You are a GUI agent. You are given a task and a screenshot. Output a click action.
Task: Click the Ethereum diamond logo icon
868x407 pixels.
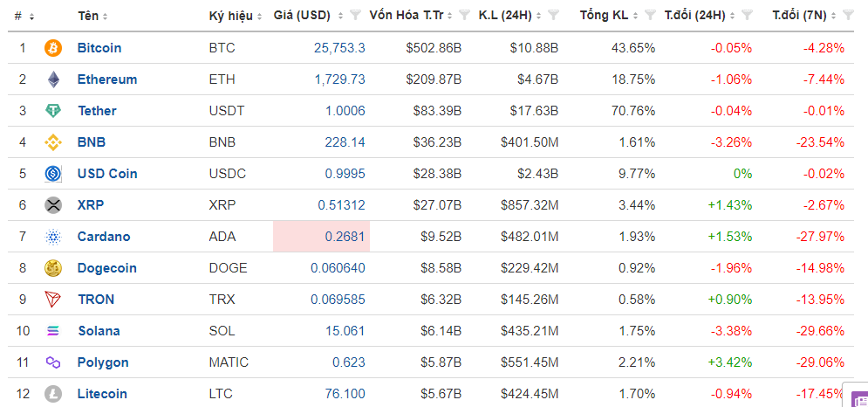tap(53, 79)
